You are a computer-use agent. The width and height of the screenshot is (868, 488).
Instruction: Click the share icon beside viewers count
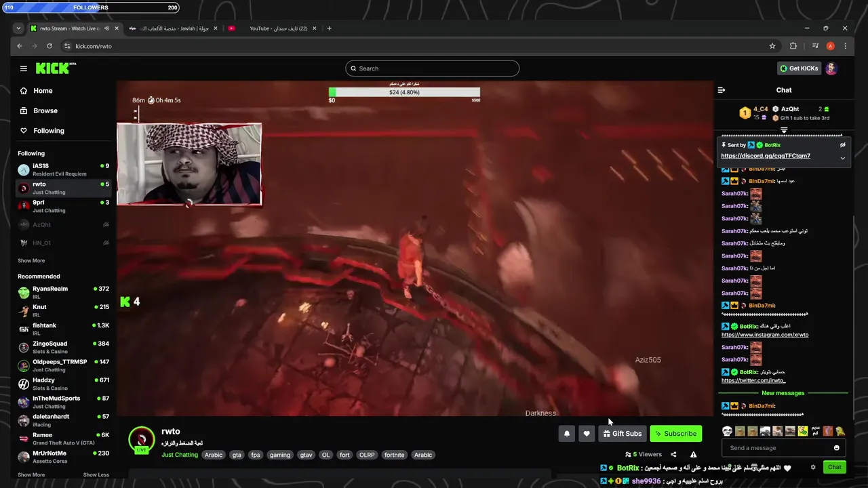pos(673,455)
